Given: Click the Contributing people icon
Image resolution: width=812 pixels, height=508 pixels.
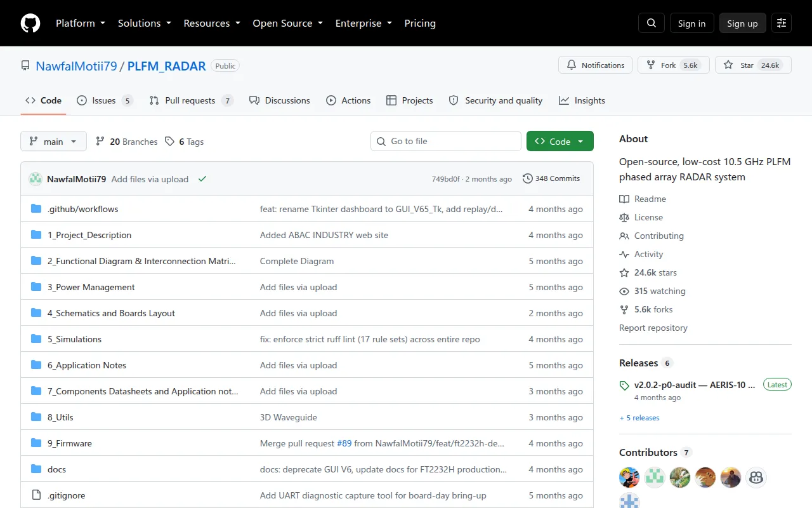Looking at the screenshot, I should coord(624,236).
